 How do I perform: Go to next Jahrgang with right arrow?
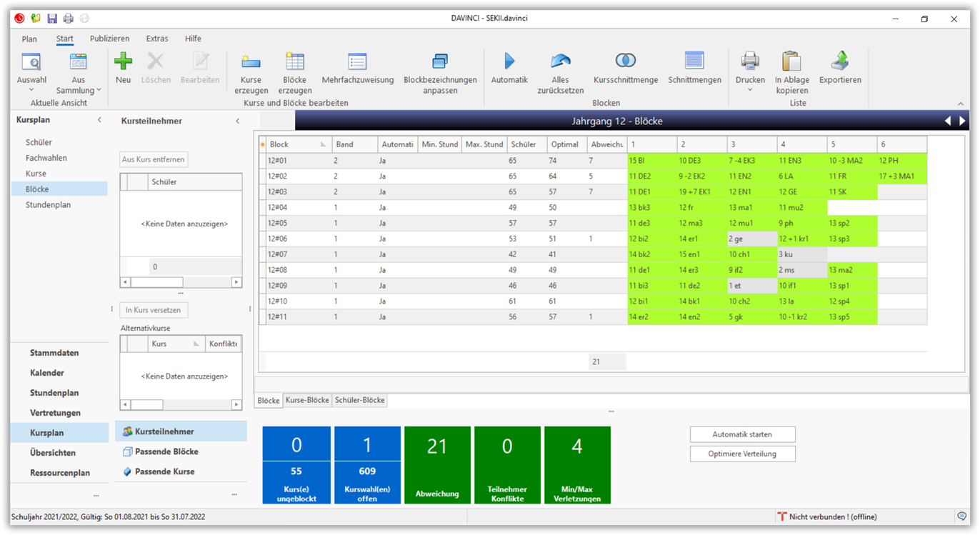pyautogui.click(x=962, y=121)
